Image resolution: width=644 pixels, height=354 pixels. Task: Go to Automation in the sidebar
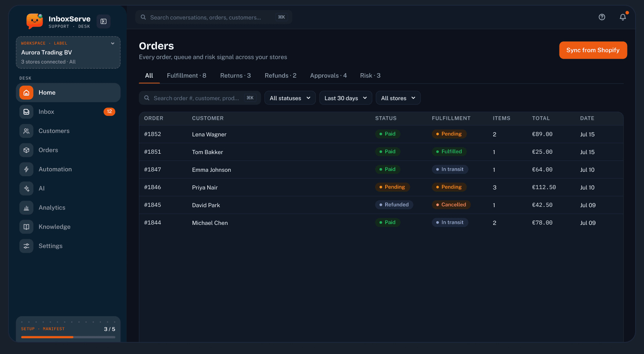click(x=68, y=169)
